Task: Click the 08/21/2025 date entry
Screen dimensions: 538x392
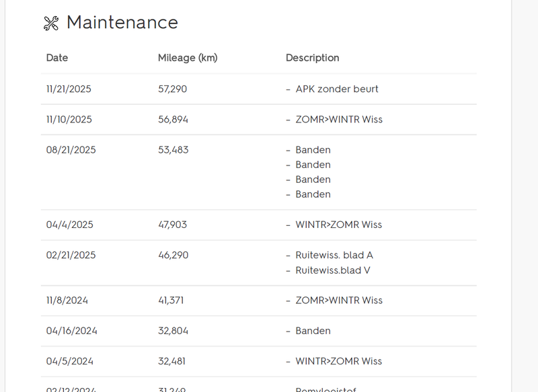Action: [71, 150]
